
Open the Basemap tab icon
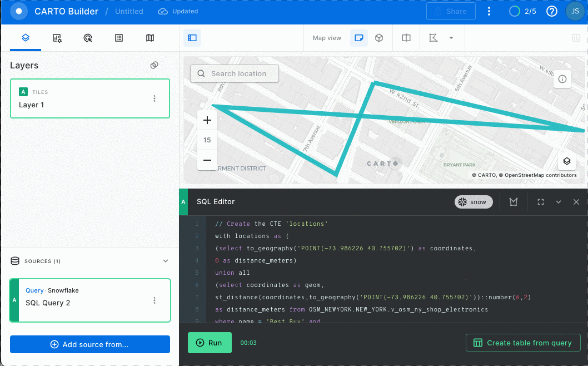(150, 38)
